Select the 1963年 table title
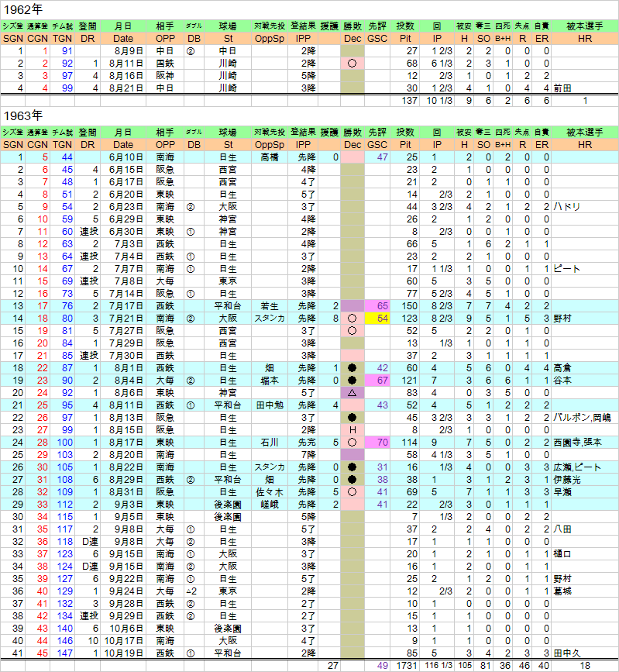The image size is (619, 672). (x=23, y=115)
